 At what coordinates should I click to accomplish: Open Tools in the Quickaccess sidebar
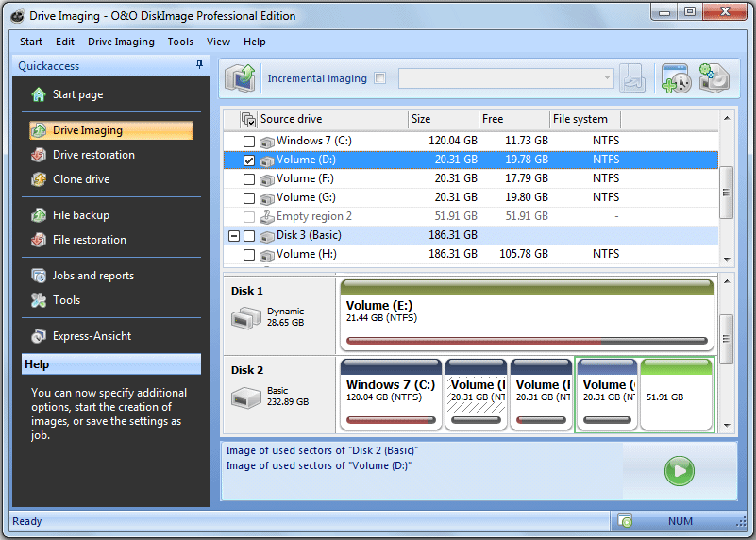(x=56, y=300)
